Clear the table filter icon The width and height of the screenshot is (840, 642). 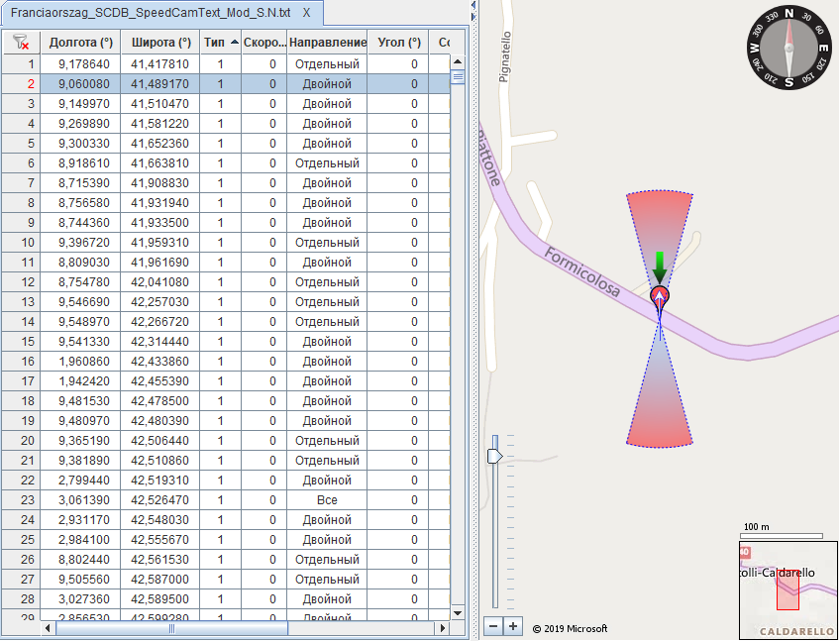21,43
